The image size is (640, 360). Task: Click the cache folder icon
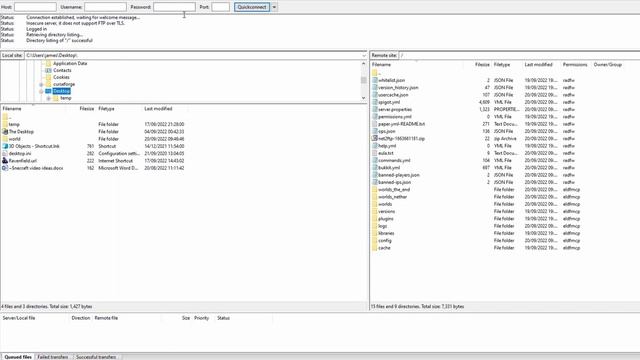click(375, 248)
